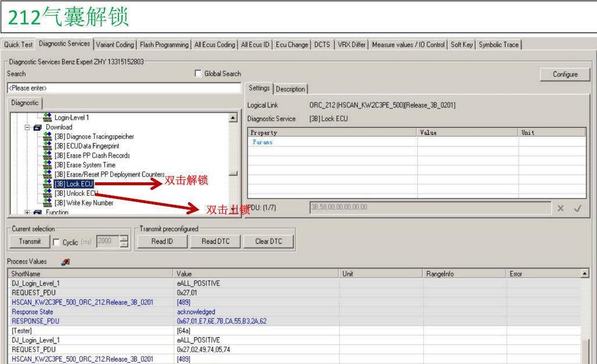
Task: Click the Unlock ECU service icon
Action: [x=48, y=193]
